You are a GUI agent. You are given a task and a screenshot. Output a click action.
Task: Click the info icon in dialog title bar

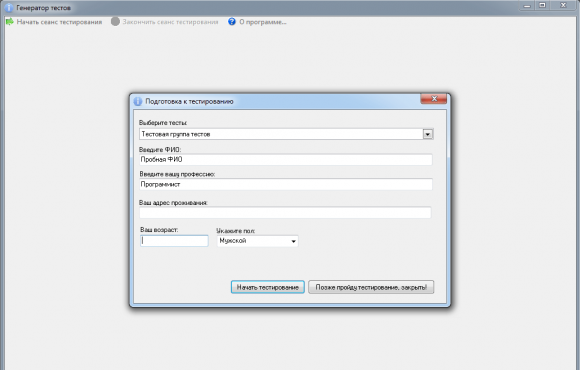point(138,101)
